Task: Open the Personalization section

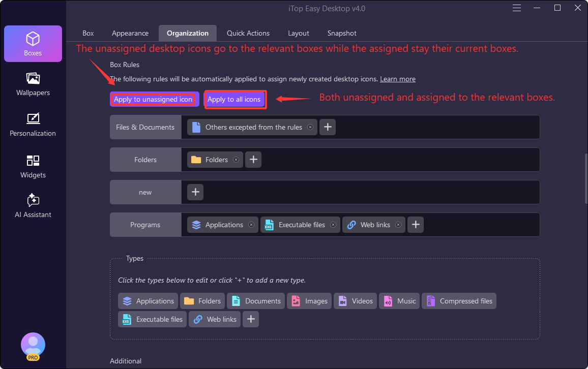Action: 33,125
